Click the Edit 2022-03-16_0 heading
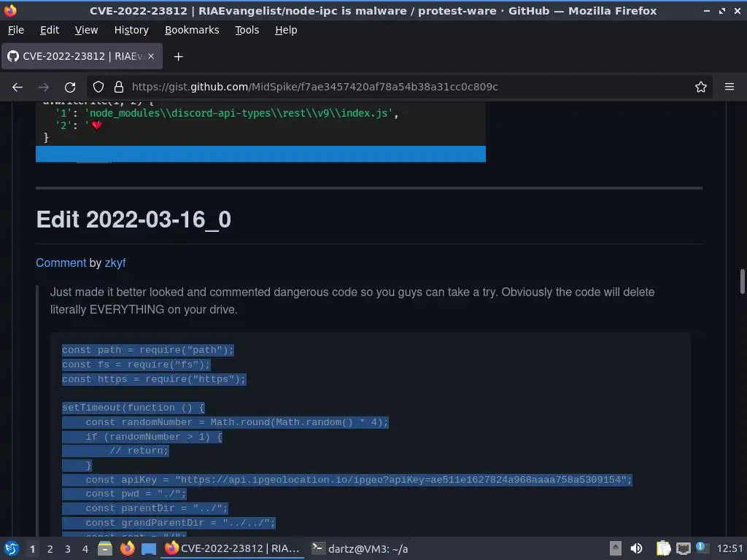Screen dimensions: 747x560 (134, 219)
